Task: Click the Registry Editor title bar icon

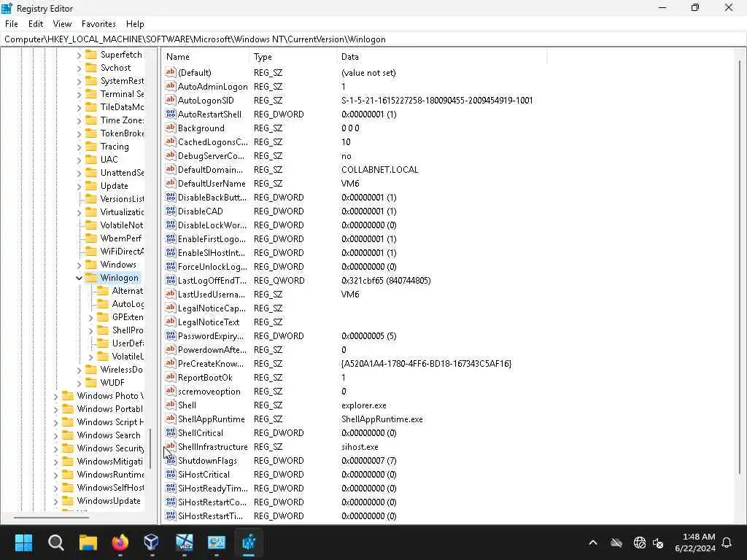Action: pos(7,8)
